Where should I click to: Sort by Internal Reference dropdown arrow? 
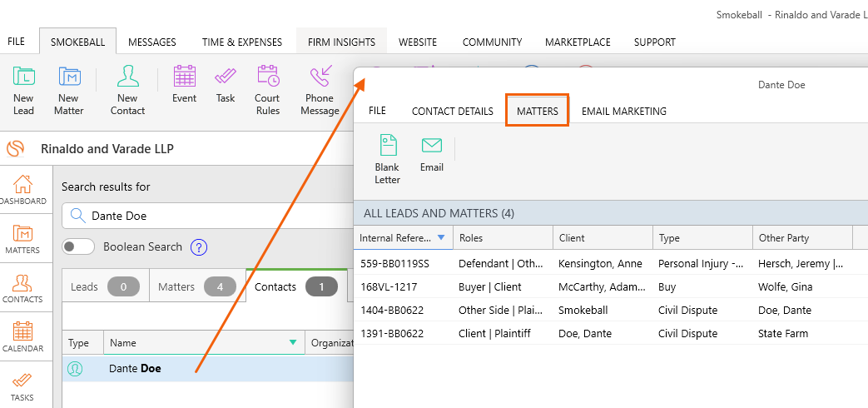440,237
